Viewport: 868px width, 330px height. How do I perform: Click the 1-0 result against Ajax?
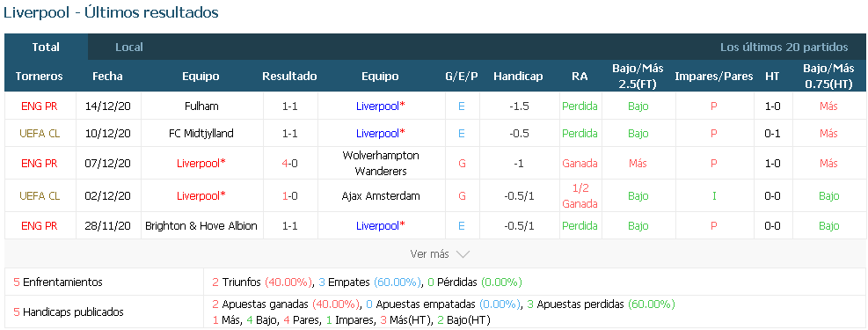tap(290, 196)
